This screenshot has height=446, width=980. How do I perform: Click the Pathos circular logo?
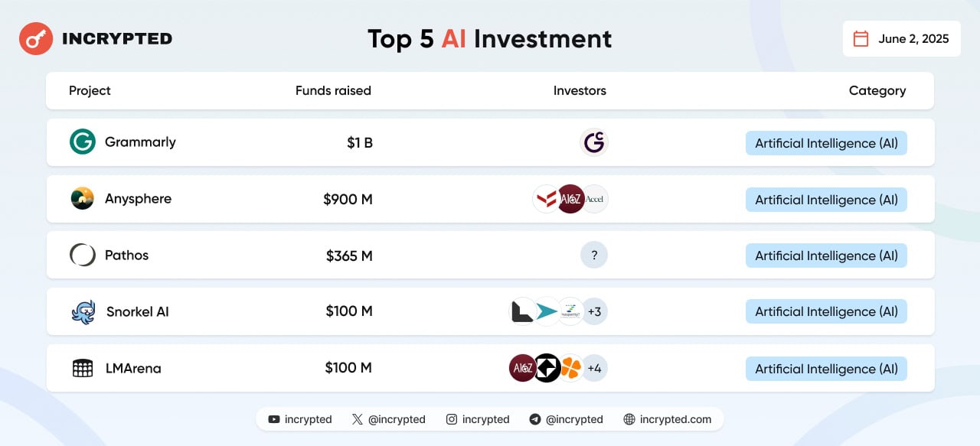coord(83,255)
